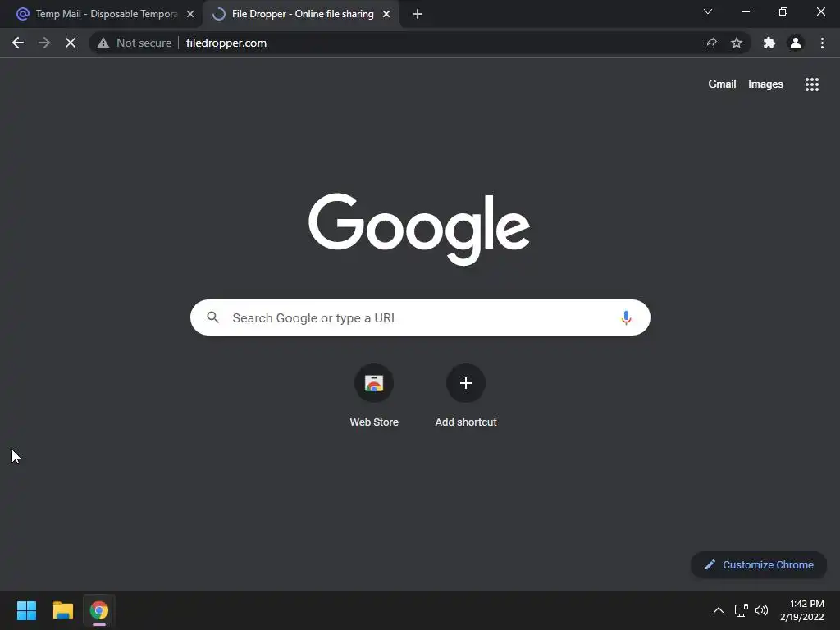Close the Temp Mail tab
Screen dimensions: 840x630
pyautogui.click(x=190, y=14)
